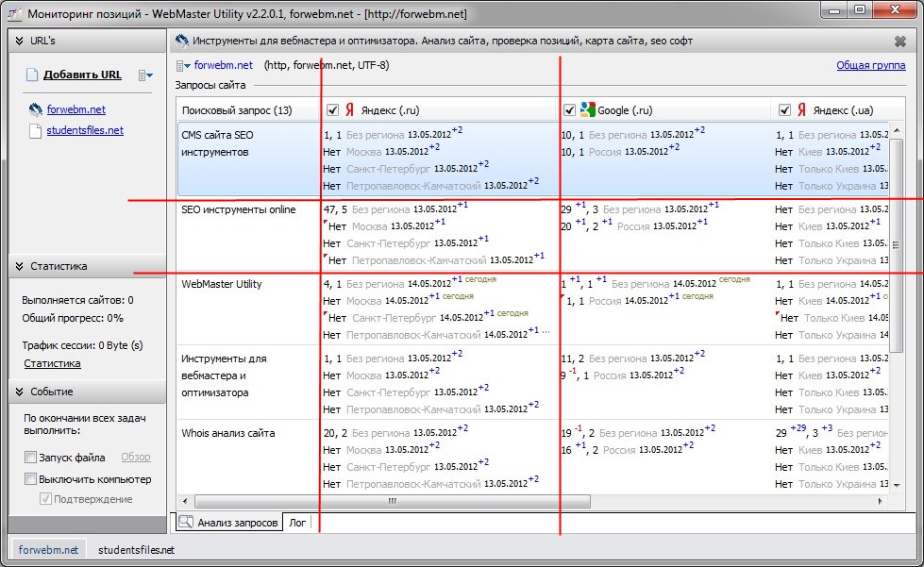Collapse the Статистика panel section
924x567 pixels.
[19, 267]
